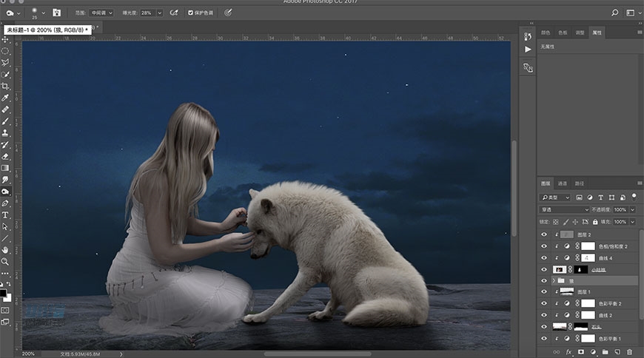Select the Line tool
The height and width of the screenshot is (358, 644).
(5, 238)
